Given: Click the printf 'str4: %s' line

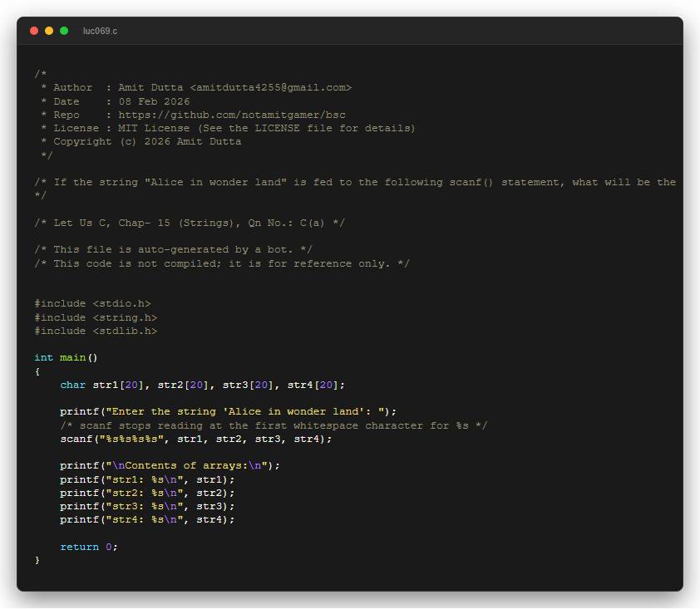Looking at the screenshot, I should pos(147,520).
